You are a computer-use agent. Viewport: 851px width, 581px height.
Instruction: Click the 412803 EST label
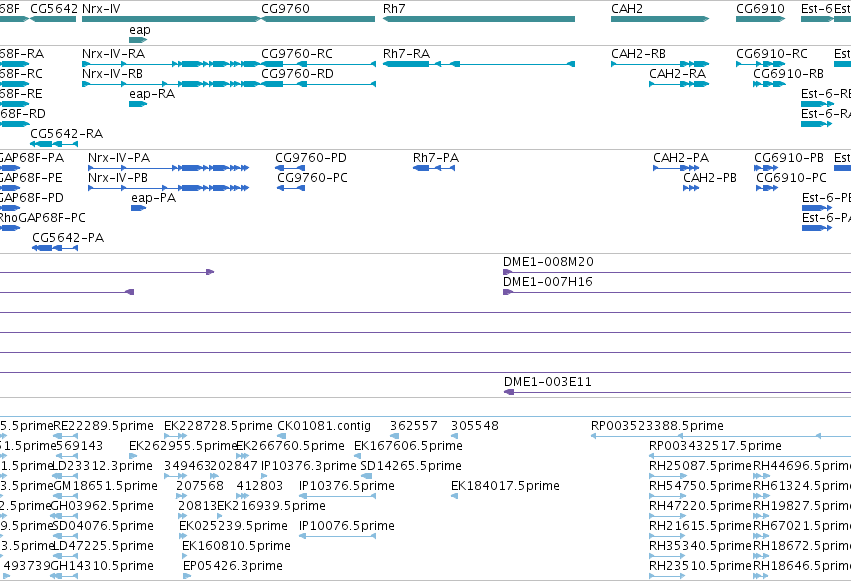pos(259,486)
